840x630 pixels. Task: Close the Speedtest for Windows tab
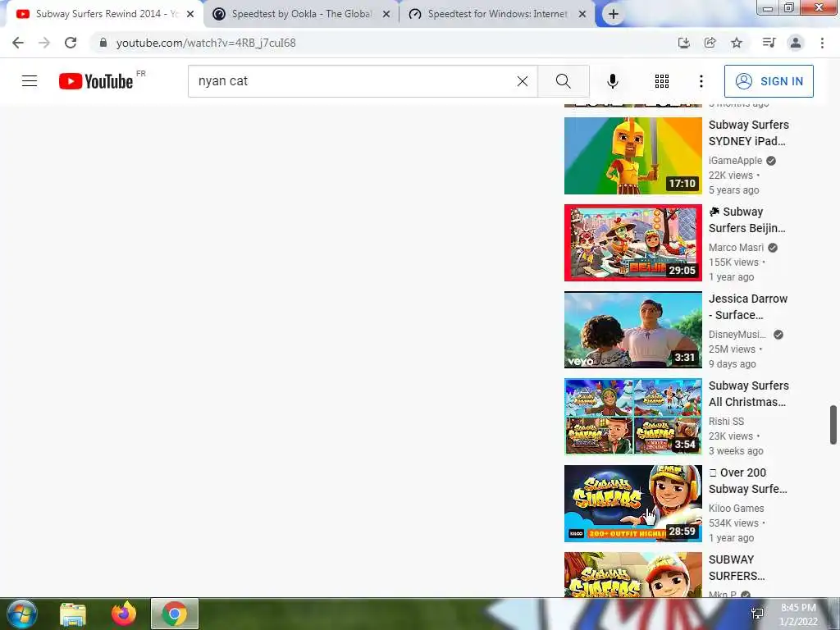[582, 15]
